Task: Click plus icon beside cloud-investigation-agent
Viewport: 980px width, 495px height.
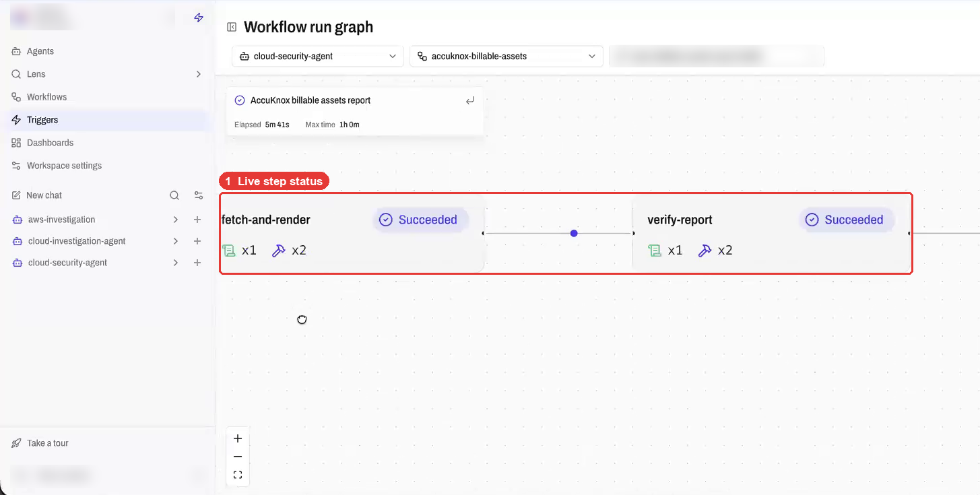Action: (x=197, y=241)
